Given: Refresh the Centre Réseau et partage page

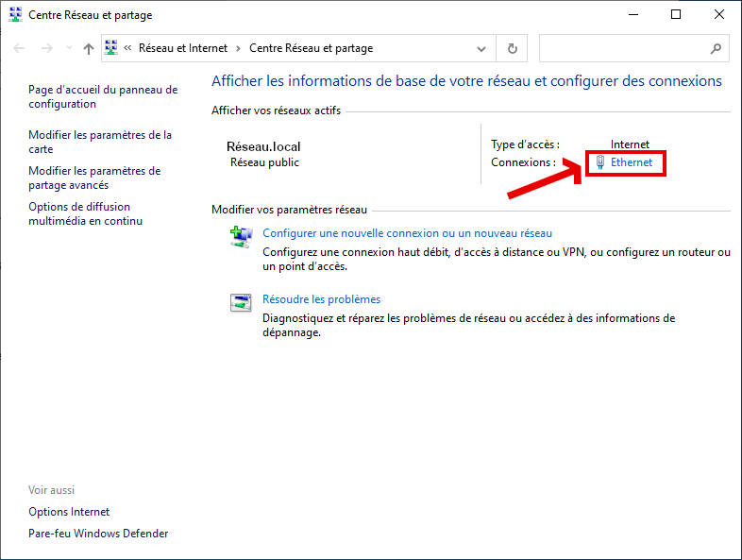Looking at the screenshot, I should [x=512, y=48].
